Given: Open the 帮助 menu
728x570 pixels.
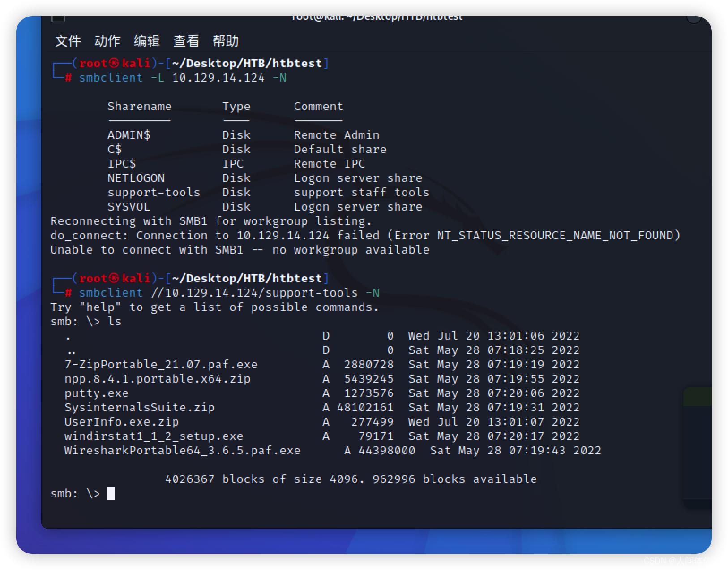Looking at the screenshot, I should coord(225,41).
